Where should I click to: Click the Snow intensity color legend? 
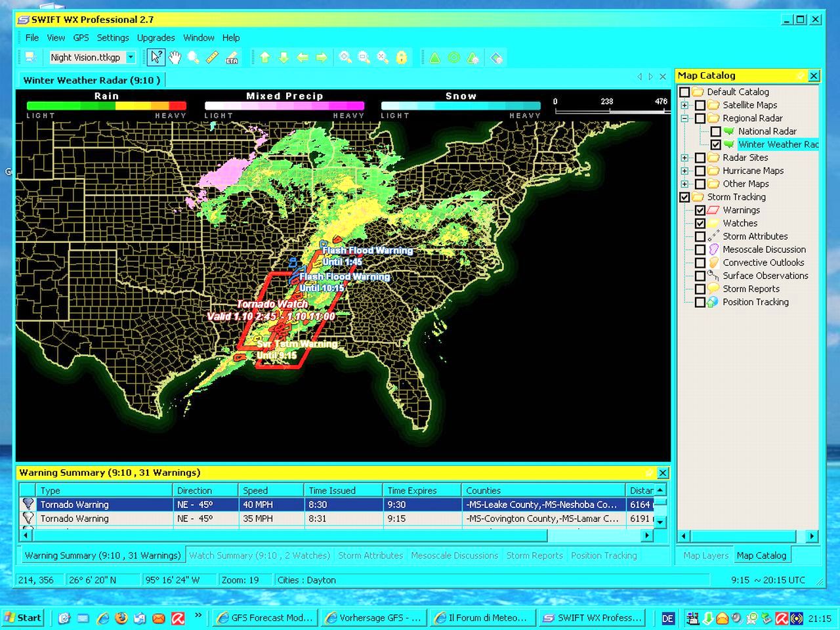pos(461,105)
